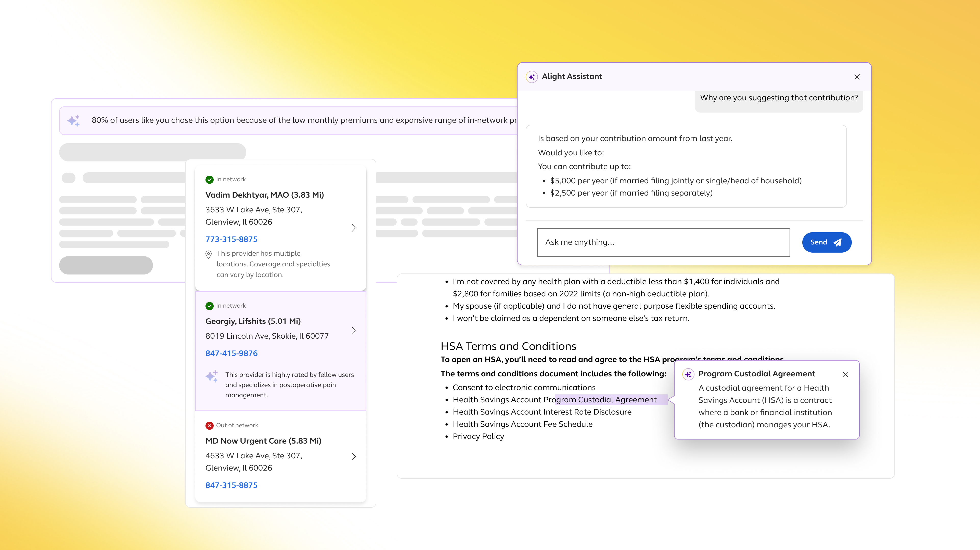Call Georgiy Lifshits at 847-415-9876
980x550 pixels.
[x=231, y=353]
